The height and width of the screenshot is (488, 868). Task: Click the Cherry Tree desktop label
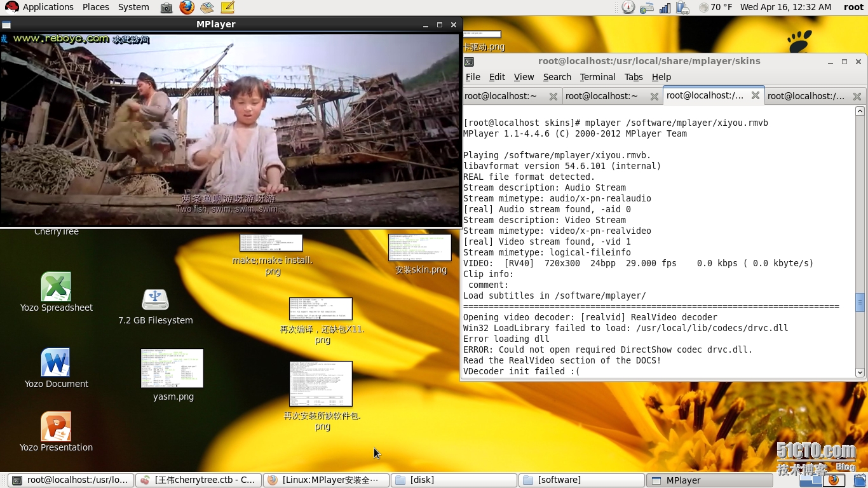57,232
